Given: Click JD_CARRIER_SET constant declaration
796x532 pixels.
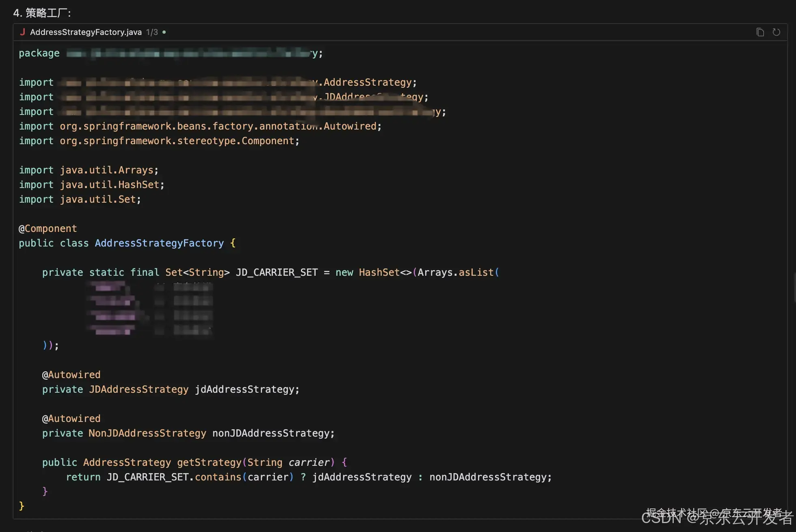Looking at the screenshot, I should pos(277,272).
